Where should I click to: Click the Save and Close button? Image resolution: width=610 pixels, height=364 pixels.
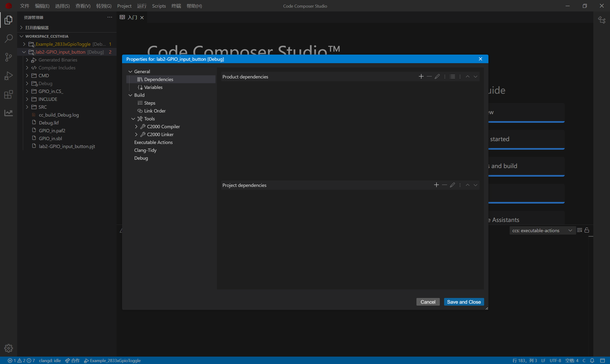[464, 302]
